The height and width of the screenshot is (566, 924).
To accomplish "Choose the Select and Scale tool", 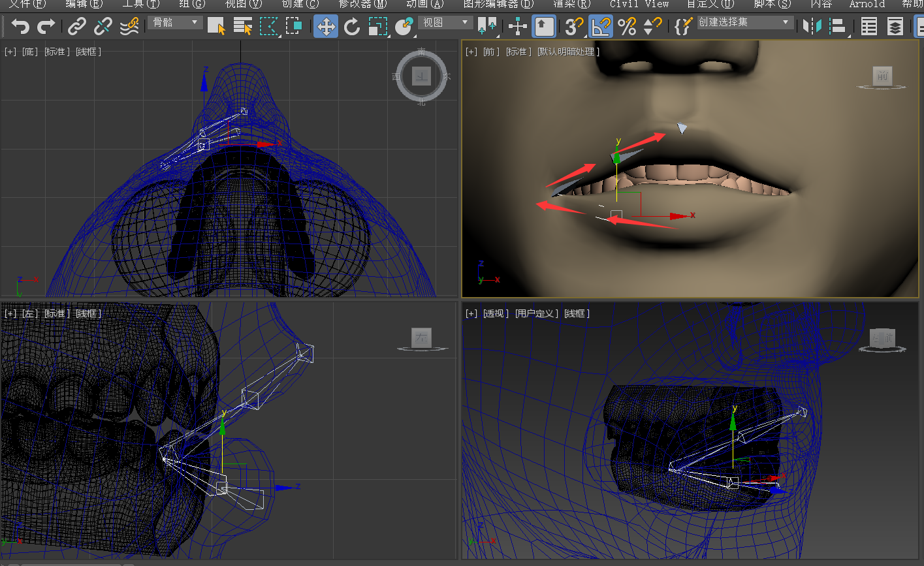I will 377,27.
